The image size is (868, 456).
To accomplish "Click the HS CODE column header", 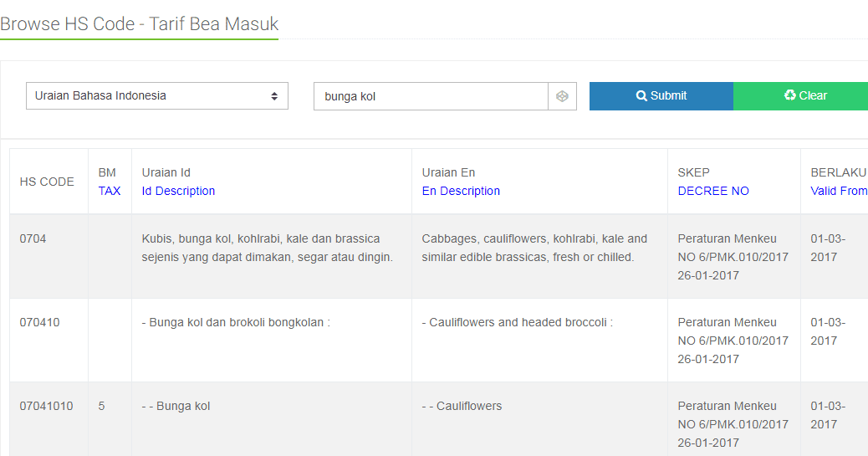I will pyautogui.click(x=47, y=182).
